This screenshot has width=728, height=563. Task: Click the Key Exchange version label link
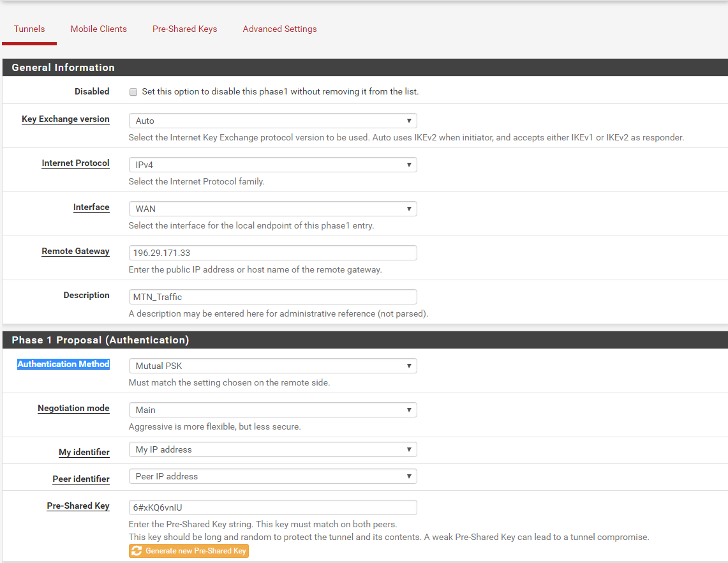(x=66, y=119)
